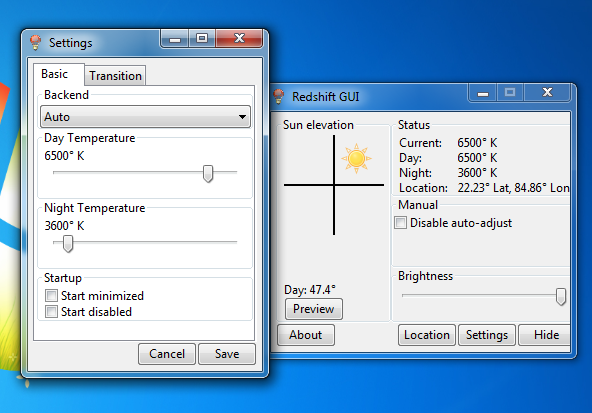Enable Start disabled checkbox
Viewport: 592px width, 413px height.
click(51, 312)
